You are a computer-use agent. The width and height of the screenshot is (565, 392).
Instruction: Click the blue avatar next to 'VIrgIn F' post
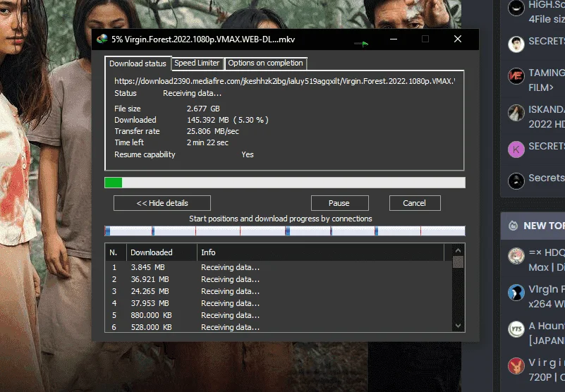(x=516, y=293)
